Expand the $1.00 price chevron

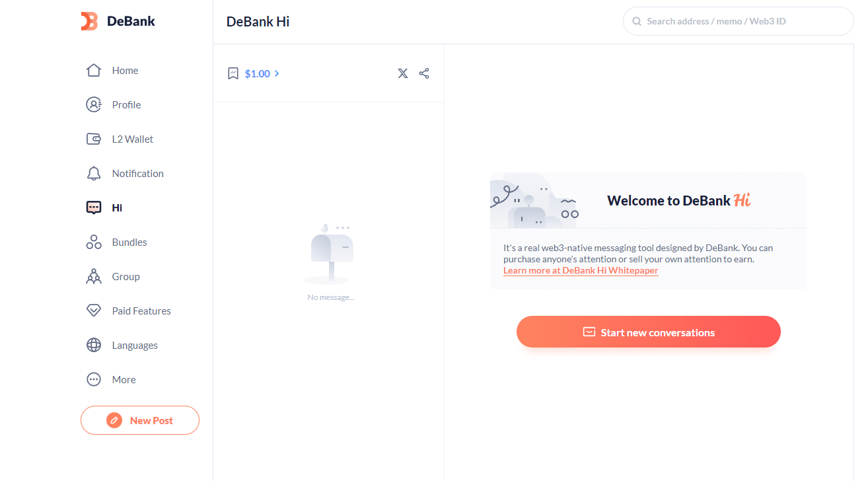(277, 73)
